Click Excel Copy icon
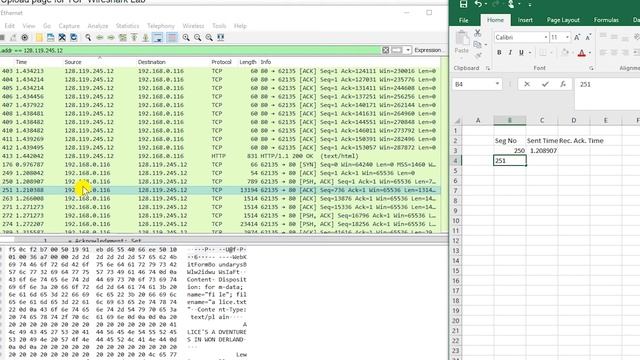Screen dimensions: 640x360 (x=478, y=44)
